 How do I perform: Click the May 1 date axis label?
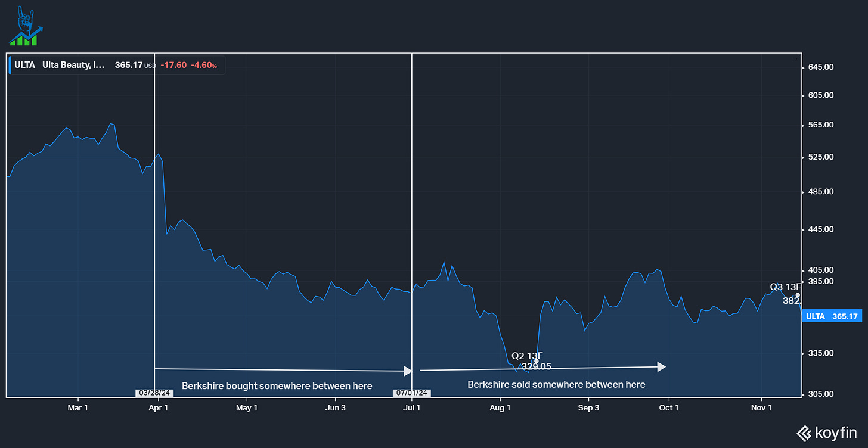coord(247,408)
